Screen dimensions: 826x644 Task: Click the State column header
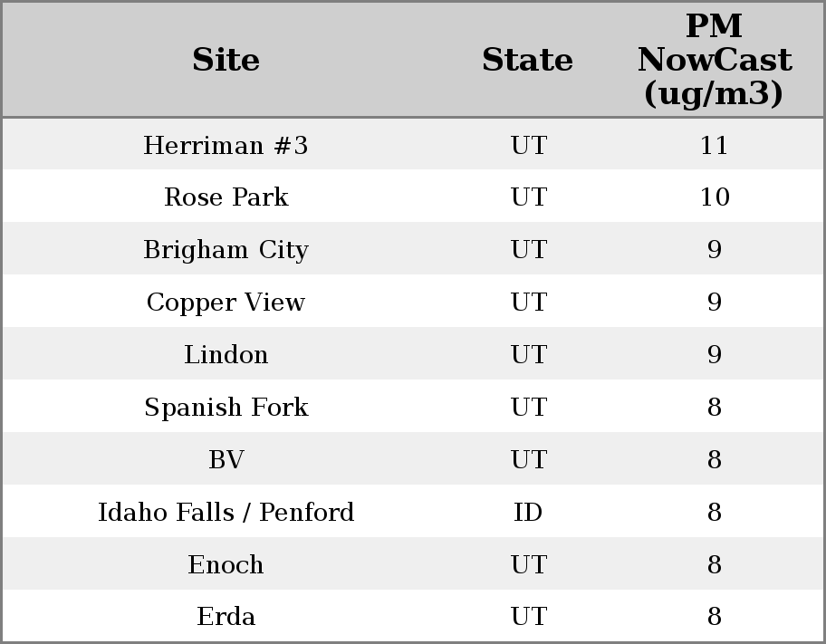(527, 61)
